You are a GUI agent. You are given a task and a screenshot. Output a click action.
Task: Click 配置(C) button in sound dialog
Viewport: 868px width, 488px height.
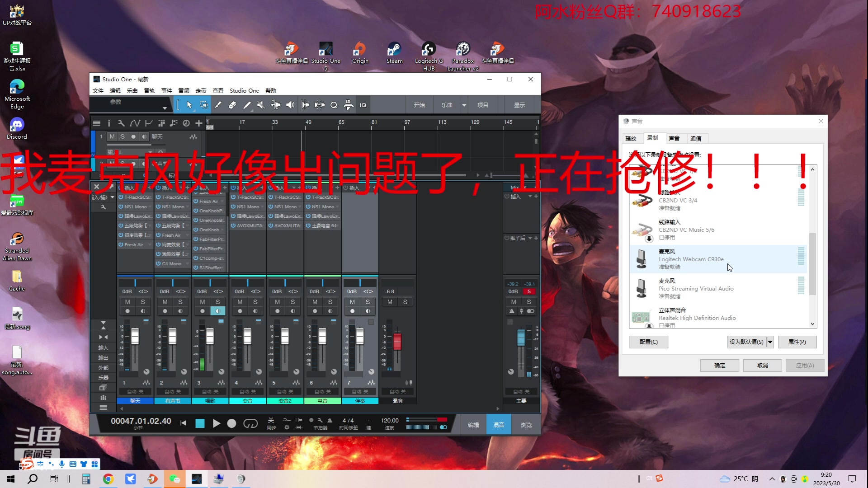tap(648, 342)
